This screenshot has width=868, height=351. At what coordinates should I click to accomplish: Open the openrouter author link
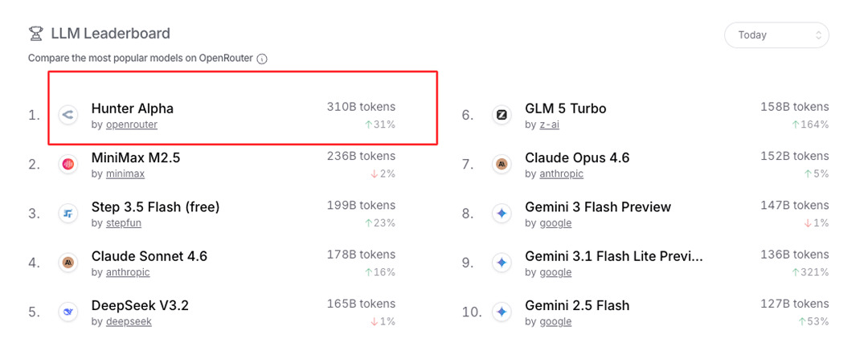coord(131,125)
